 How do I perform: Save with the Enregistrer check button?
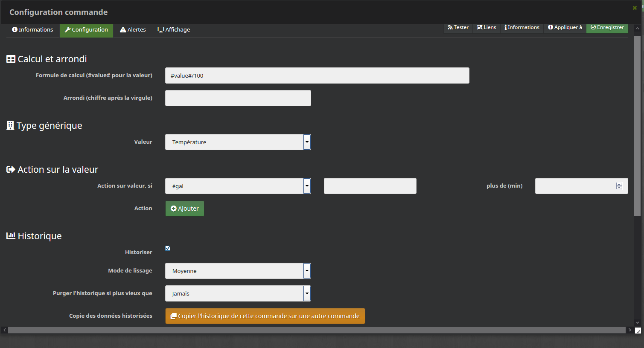pos(607,27)
